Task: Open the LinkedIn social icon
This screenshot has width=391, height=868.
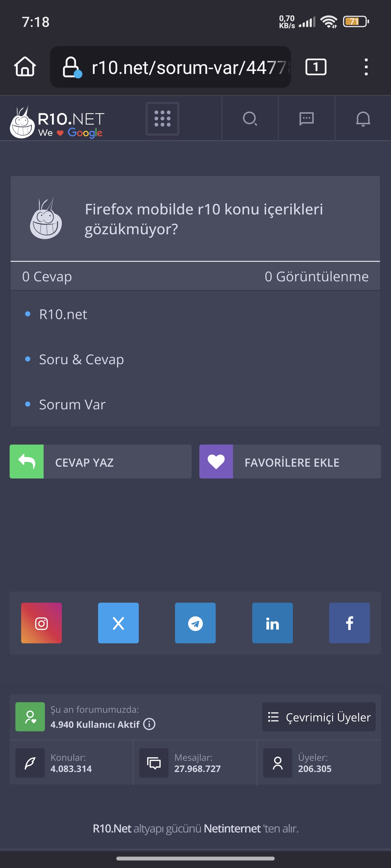Action: click(273, 623)
